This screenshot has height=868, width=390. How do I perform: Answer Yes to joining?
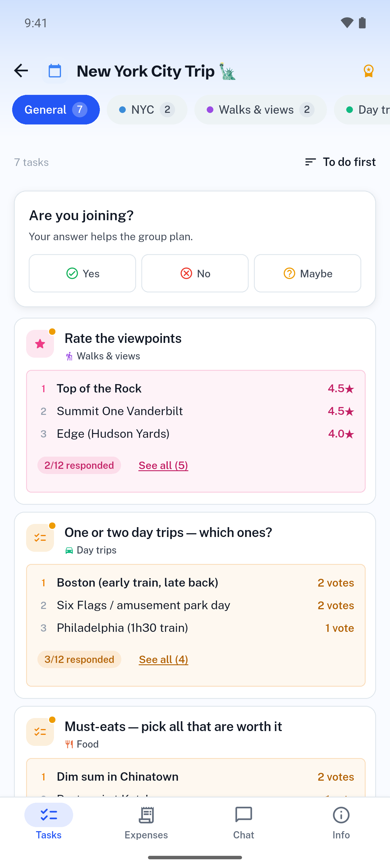tap(82, 273)
